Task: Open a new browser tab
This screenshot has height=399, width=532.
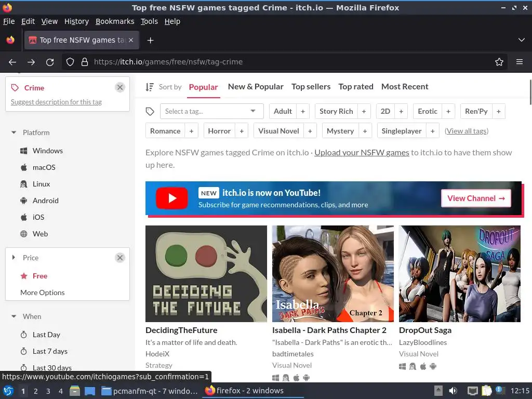Action: (x=150, y=41)
